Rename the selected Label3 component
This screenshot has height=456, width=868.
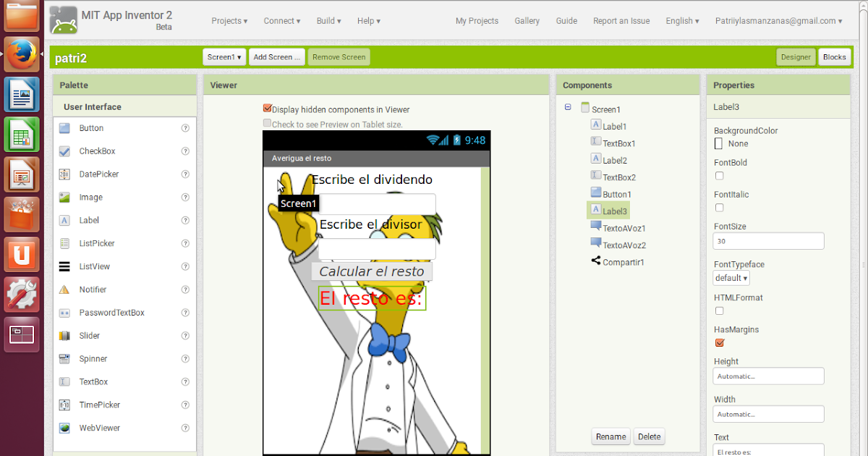click(x=610, y=436)
